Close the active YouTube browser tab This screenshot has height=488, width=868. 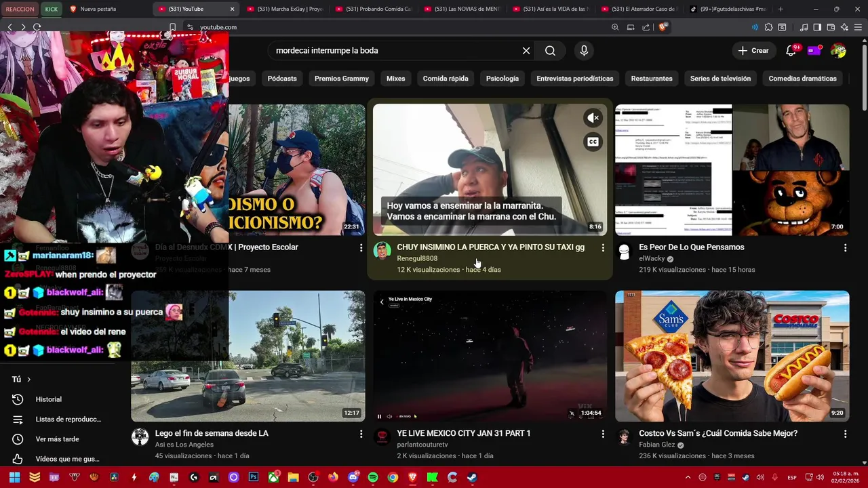pos(232,9)
